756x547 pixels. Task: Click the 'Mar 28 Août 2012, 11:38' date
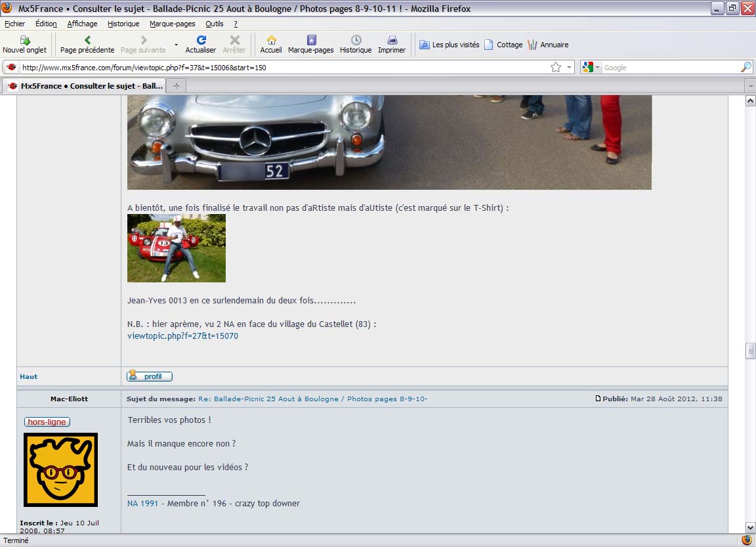[x=677, y=399]
